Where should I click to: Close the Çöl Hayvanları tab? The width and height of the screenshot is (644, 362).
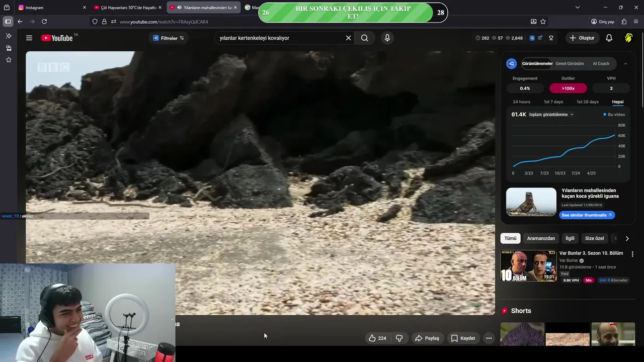pos(160,8)
